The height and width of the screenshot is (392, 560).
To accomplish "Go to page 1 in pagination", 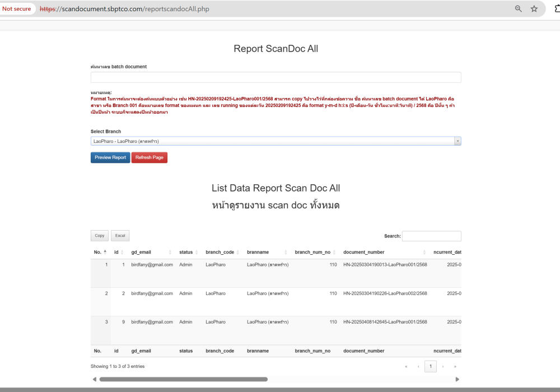I will coord(430,366).
